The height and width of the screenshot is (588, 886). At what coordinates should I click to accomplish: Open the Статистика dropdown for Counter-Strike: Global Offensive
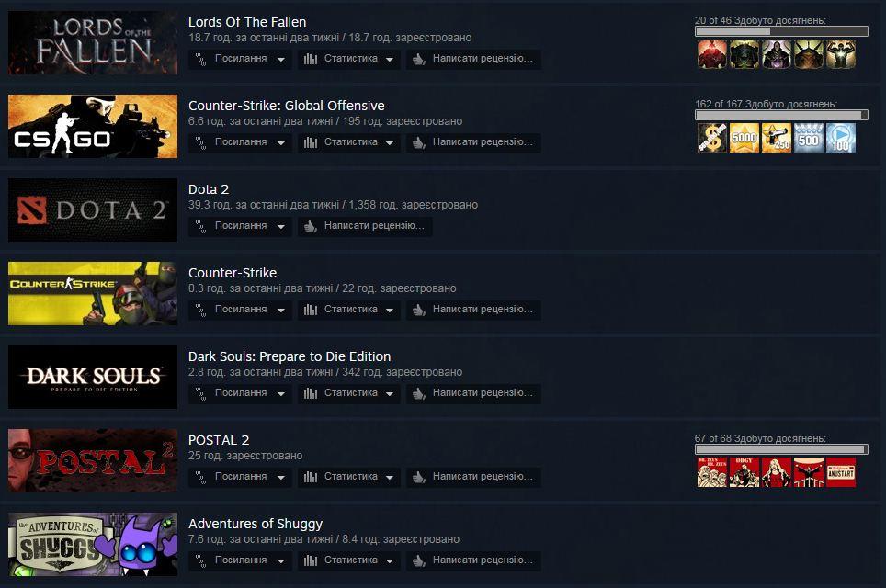click(x=349, y=143)
